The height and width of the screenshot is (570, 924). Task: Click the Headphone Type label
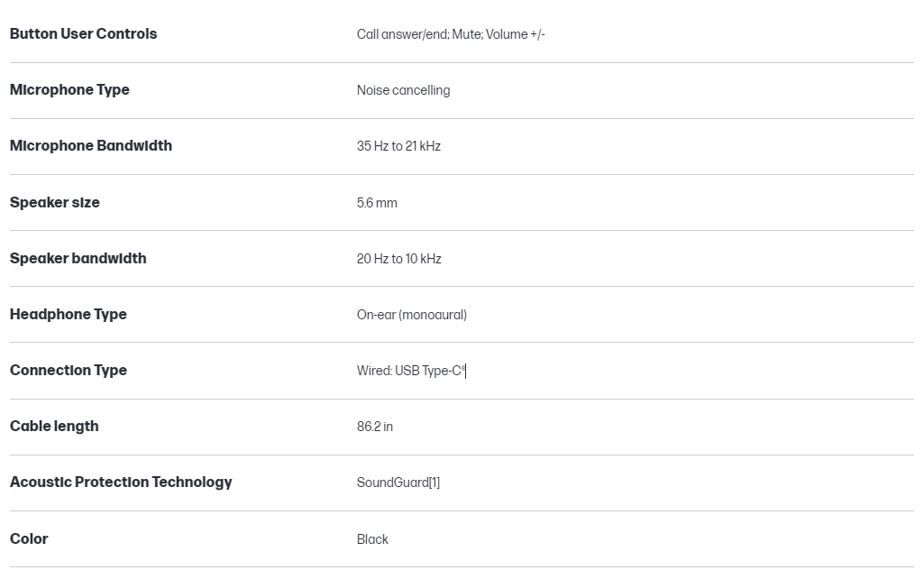68,315
